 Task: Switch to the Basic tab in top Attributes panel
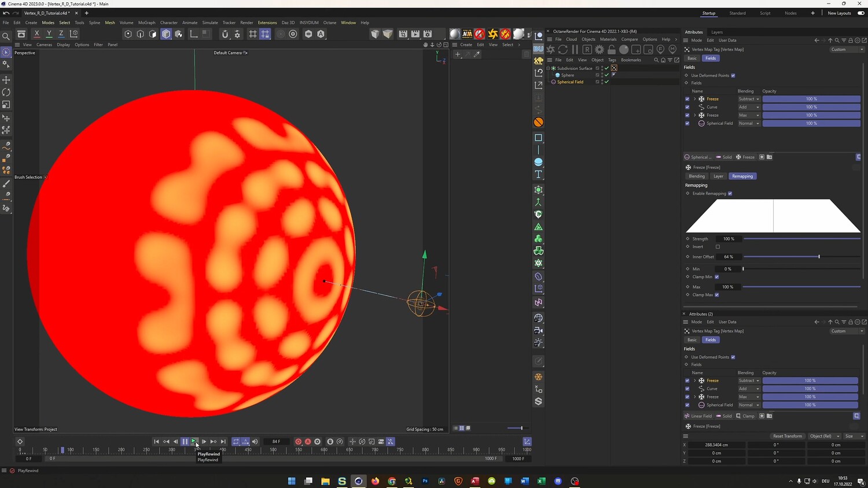click(x=692, y=58)
